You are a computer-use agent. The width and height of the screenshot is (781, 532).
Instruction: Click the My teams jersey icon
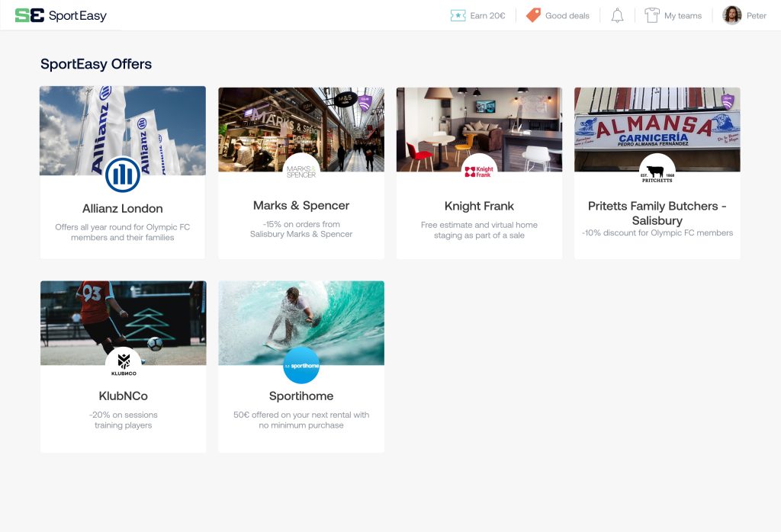pos(651,15)
